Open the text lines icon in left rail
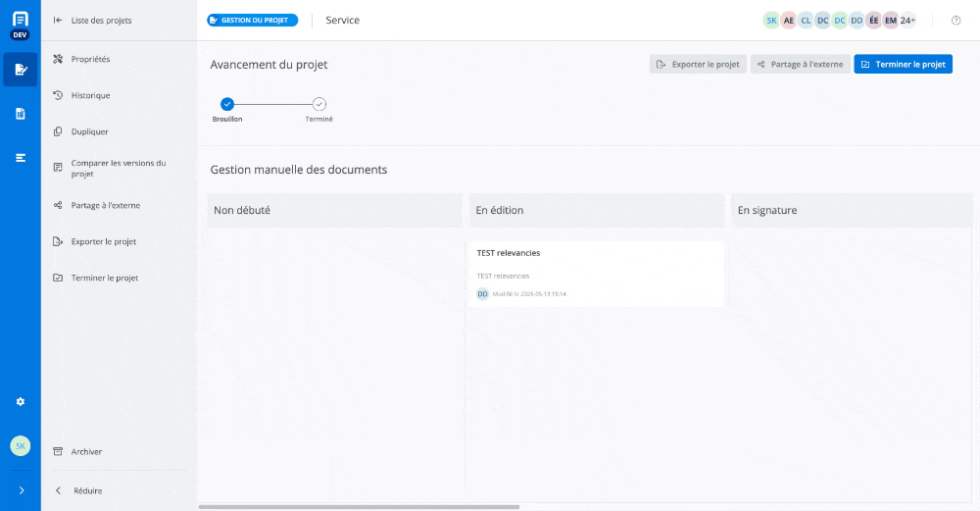Image resolution: width=980 pixels, height=511 pixels. point(20,158)
